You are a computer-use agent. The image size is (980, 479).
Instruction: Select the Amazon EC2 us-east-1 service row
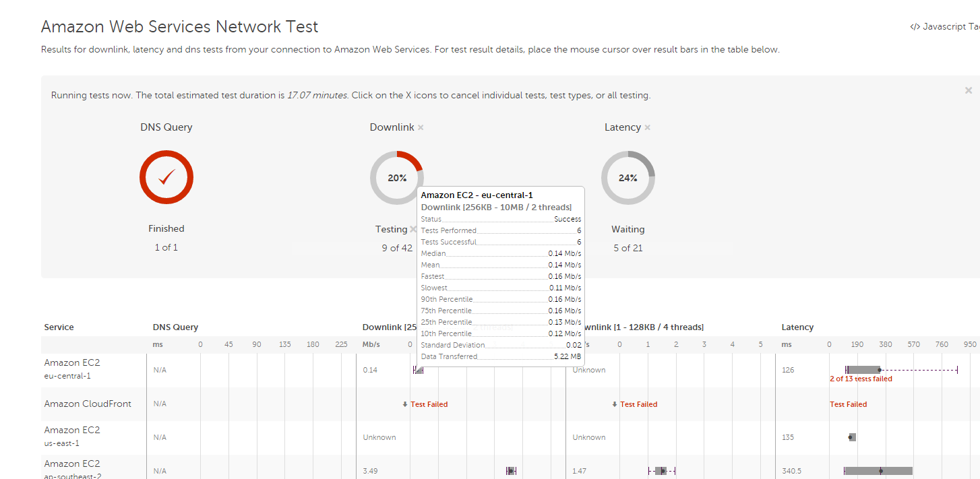[x=72, y=437]
